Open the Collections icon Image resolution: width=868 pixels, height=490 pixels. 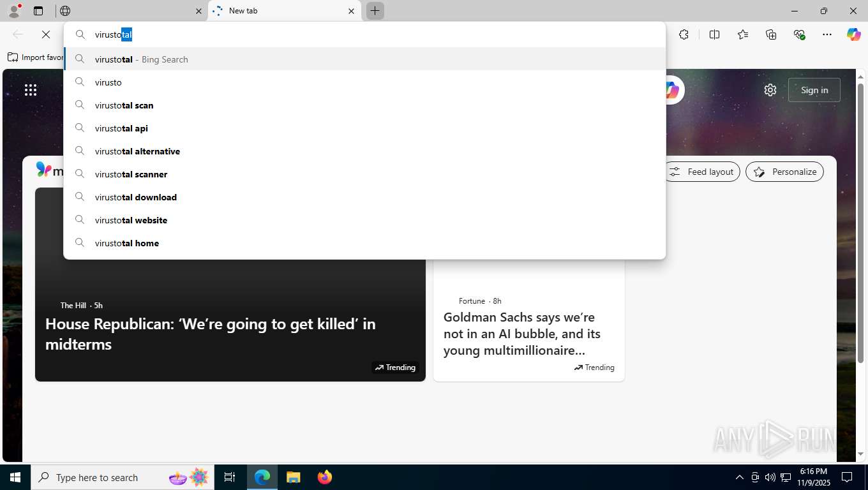[771, 34]
